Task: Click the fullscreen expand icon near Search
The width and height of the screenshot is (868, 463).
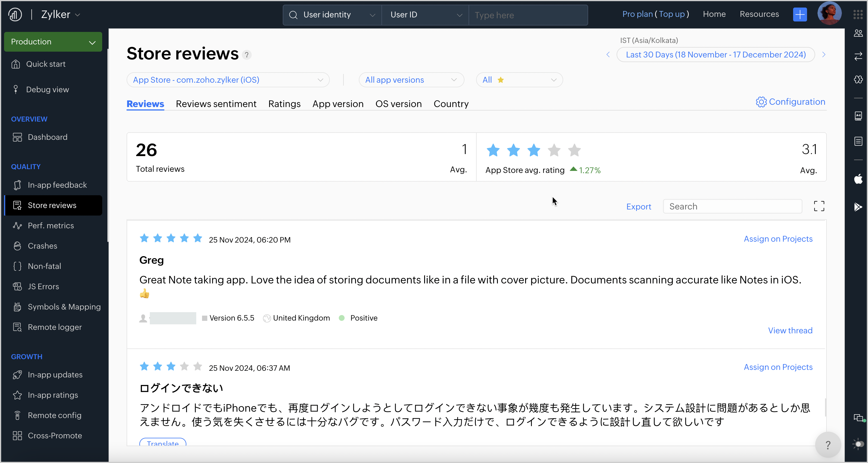Action: (819, 206)
